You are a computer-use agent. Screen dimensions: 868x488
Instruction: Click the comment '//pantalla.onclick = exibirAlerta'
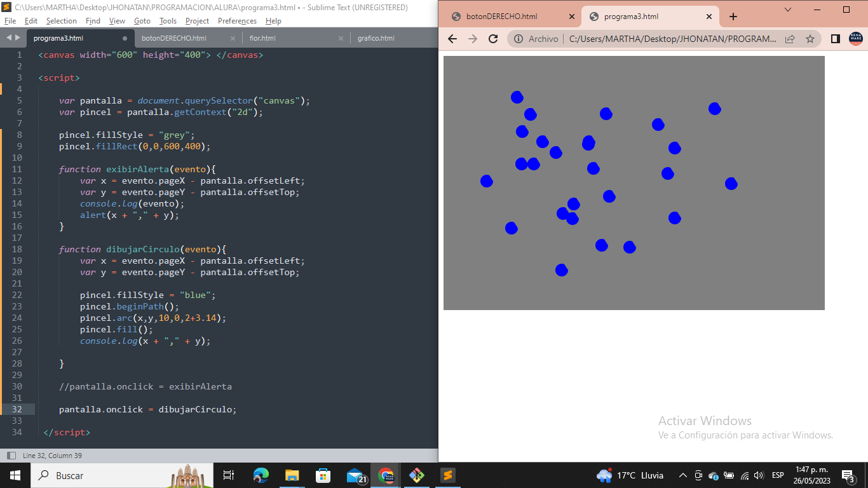click(x=145, y=386)
